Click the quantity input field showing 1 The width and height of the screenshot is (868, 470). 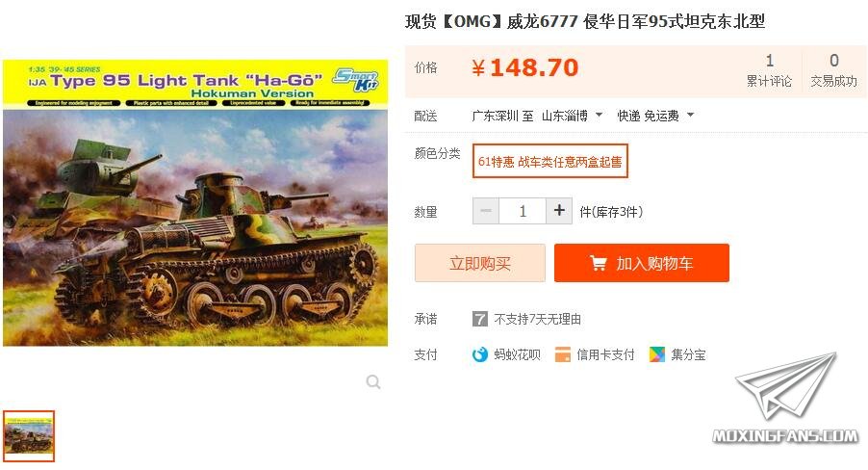point(523,211)
